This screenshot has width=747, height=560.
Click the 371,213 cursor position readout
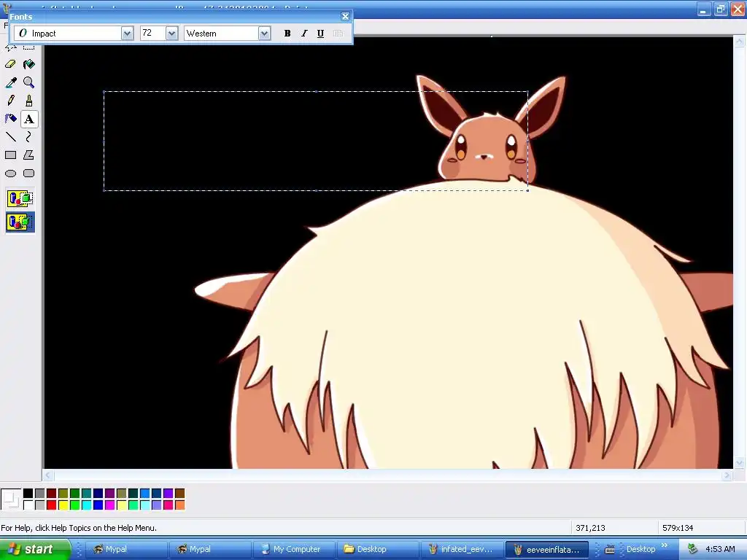590,528
